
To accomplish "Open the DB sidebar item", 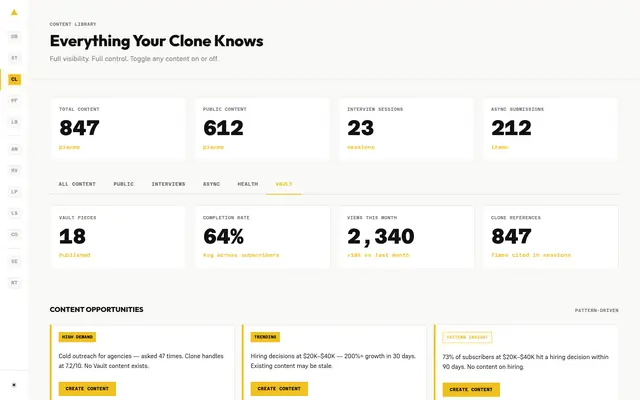I will click(x=14, y=37).
